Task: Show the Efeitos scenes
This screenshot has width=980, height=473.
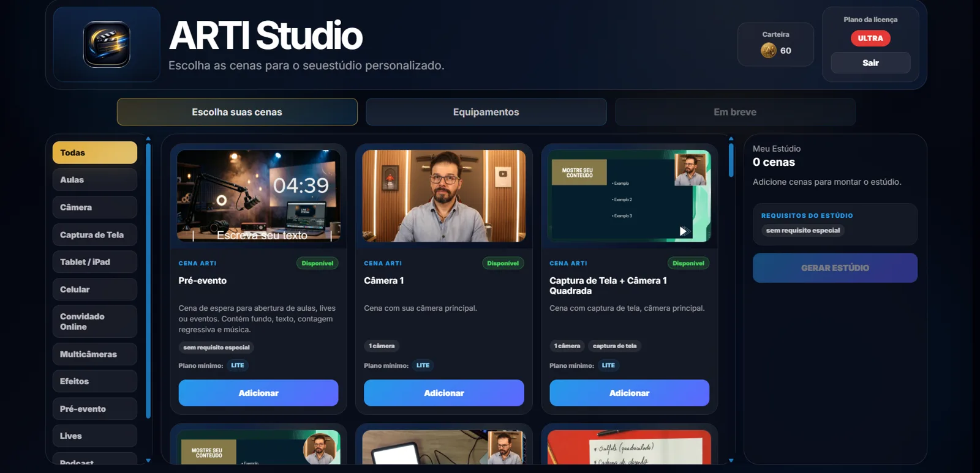Action: [x=95, y=381]
